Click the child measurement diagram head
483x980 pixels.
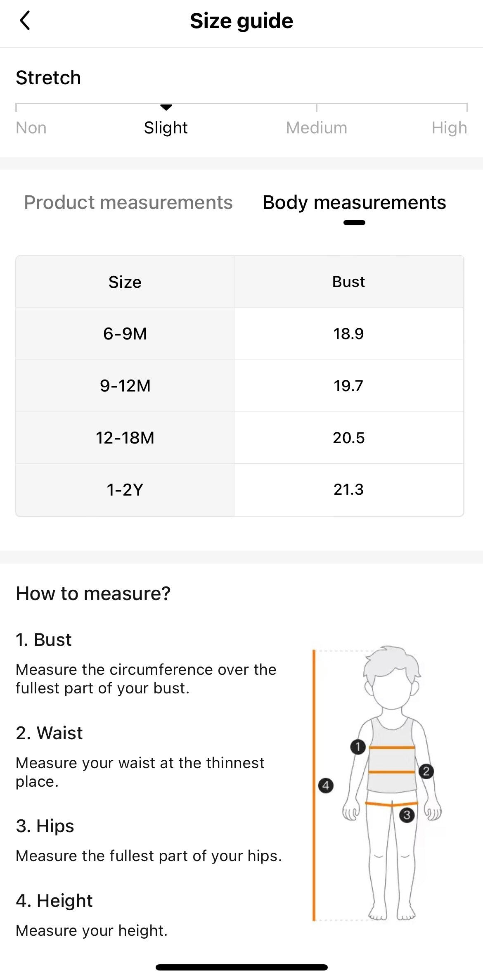(x=391, y=677)
